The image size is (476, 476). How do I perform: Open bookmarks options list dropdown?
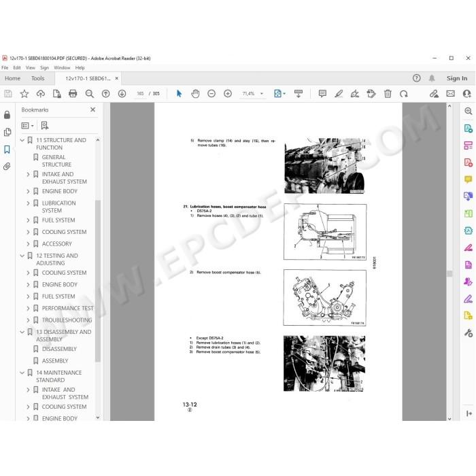point(27,125)
